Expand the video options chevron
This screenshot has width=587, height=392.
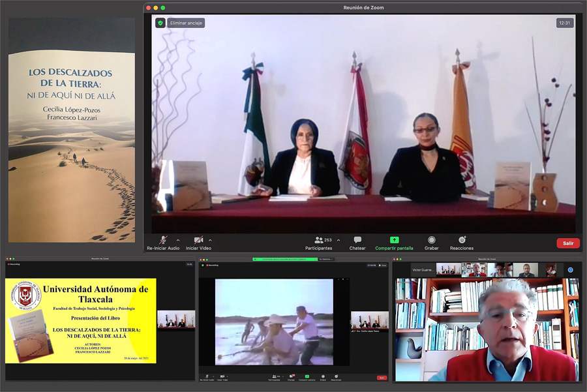[210, 241]
